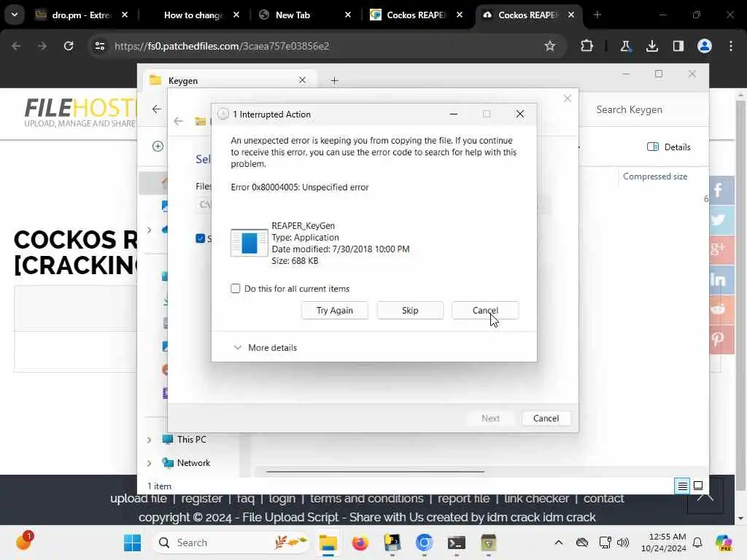Open browser profile avatar
This screenshot has height=560, width=747.
pos(705,46)
